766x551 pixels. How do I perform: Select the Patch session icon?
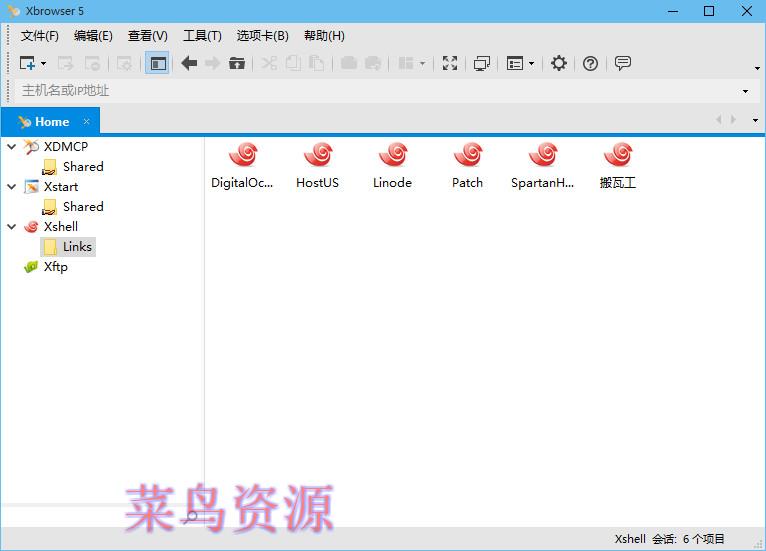coord(468,166)
